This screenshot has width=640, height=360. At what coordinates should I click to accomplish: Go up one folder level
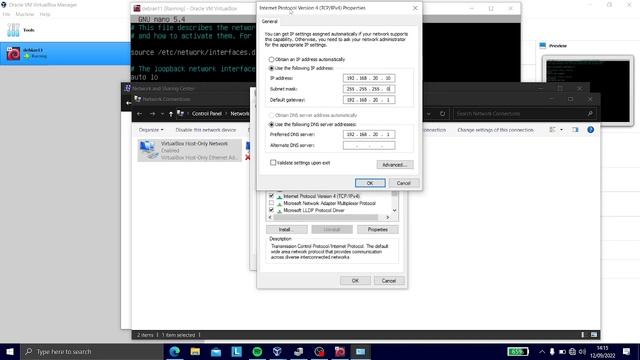click(x=171, y=113)
